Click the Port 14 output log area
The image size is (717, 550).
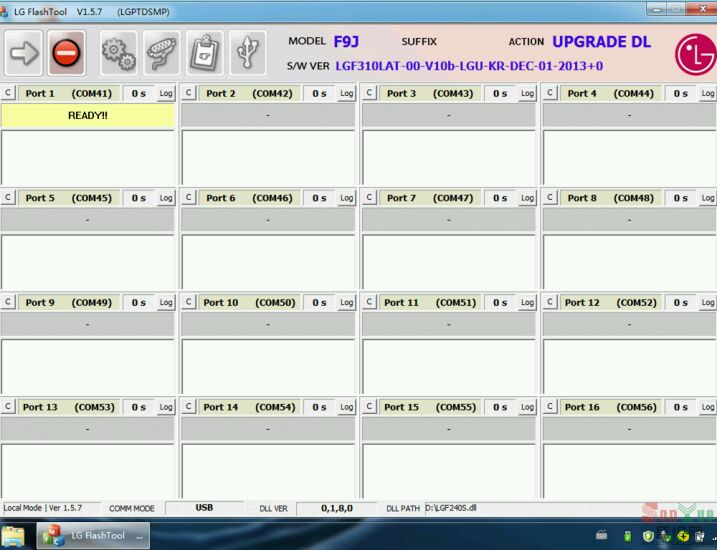268,471
